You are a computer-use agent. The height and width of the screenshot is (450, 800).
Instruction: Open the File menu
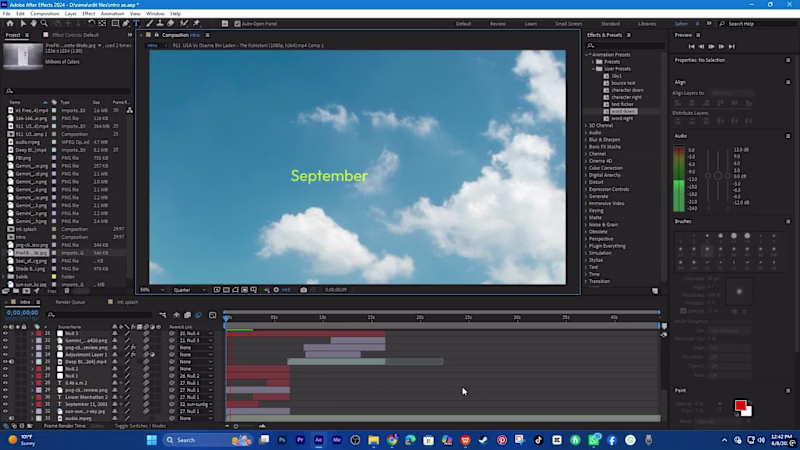click(x=7, y=14)
